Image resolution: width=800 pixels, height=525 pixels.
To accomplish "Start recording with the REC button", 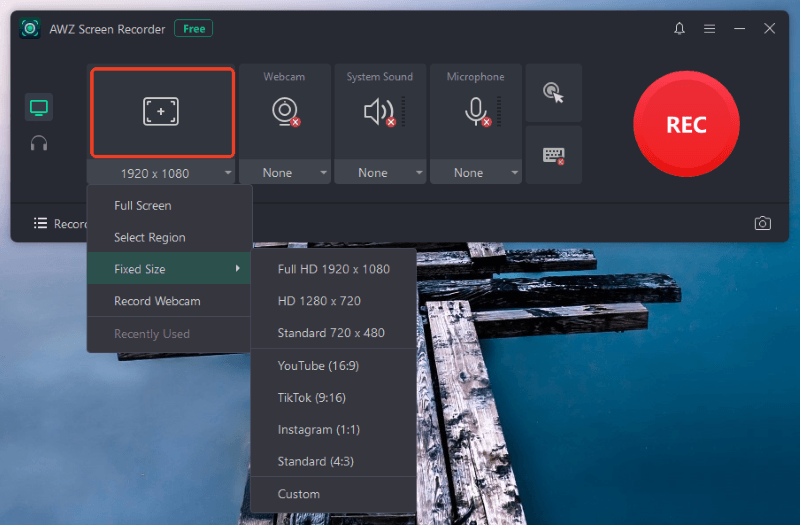I will click(x=686, y=124).
